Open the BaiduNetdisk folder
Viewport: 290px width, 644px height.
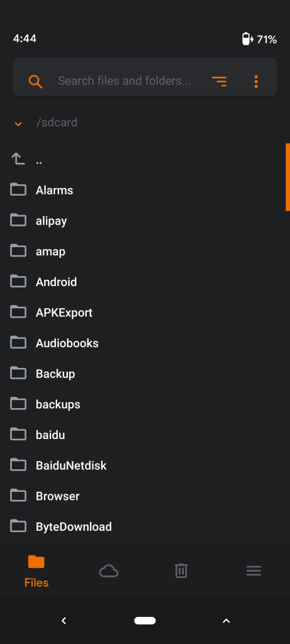coord(145,465)
